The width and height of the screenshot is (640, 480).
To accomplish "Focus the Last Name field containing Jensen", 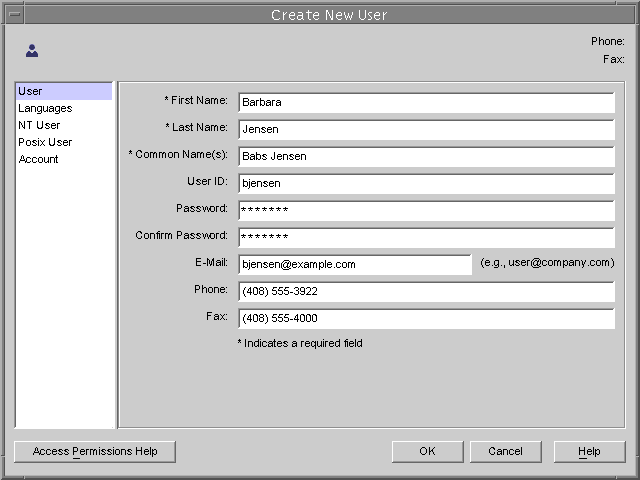I will coord(427,129).
